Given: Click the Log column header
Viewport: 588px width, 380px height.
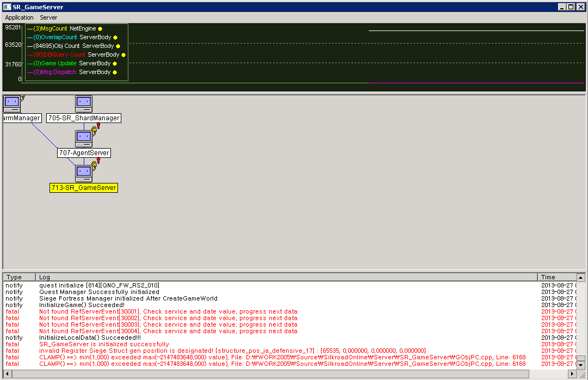Looking at the screenshot, I should click(287, 277).
